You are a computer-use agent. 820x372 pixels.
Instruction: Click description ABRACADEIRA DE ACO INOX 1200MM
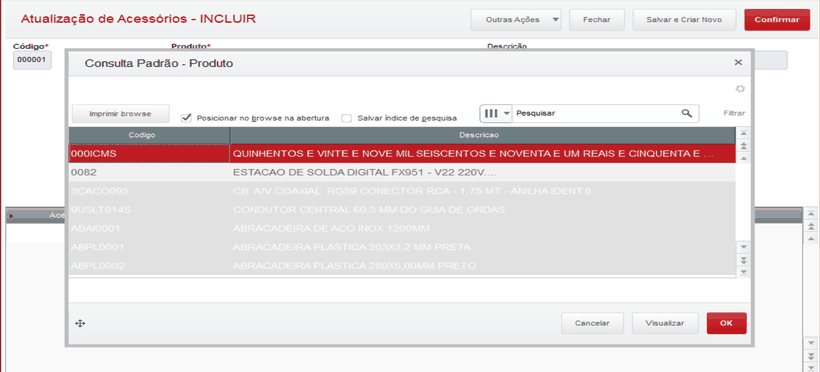[x=482, y=229]
